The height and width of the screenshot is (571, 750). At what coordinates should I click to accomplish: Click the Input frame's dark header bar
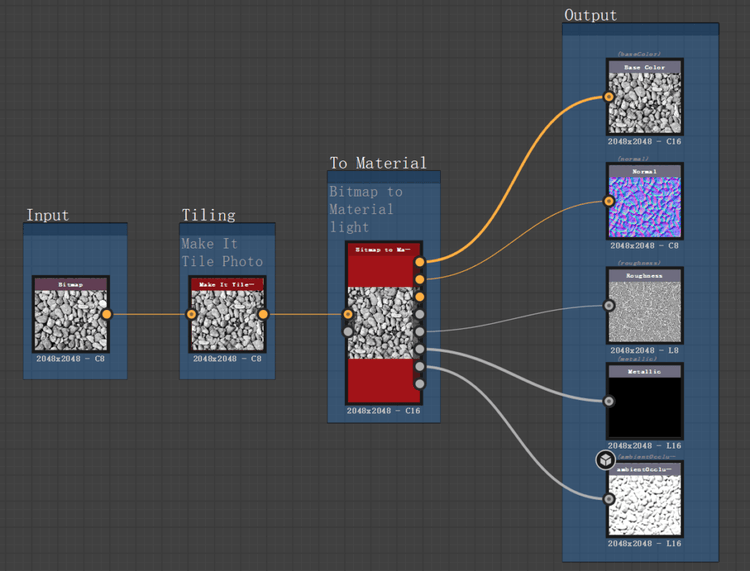75,229
